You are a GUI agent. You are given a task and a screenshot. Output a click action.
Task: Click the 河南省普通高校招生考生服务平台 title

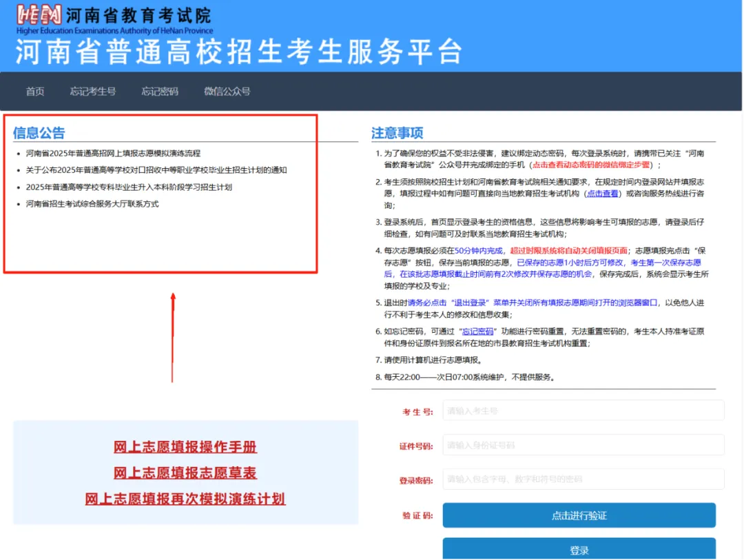click(239, 51)
